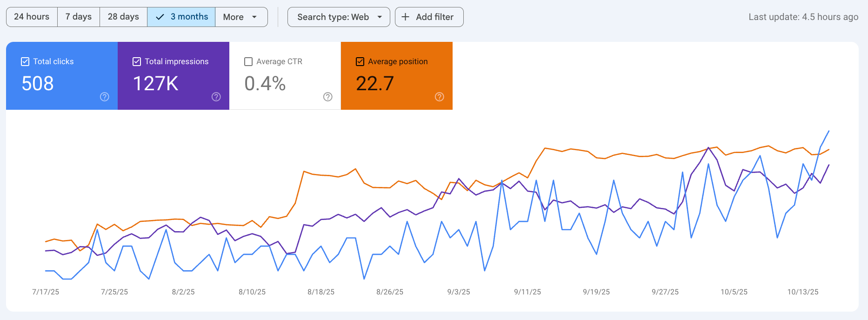Viewport: 868px width, 320px height.
Task: Click the plus icon beside Add filter
Action: tap(406, 17)
